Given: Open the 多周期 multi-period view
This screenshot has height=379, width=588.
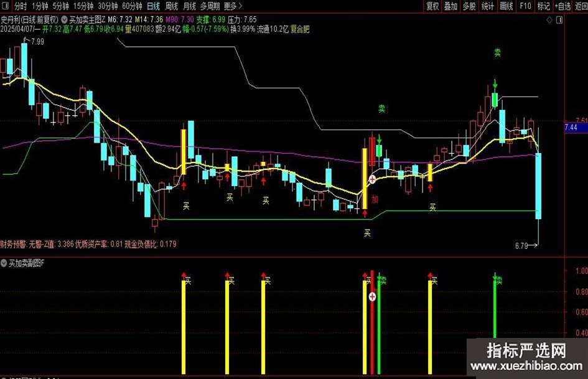Looking at the screenshot, I should pos(210,6).
